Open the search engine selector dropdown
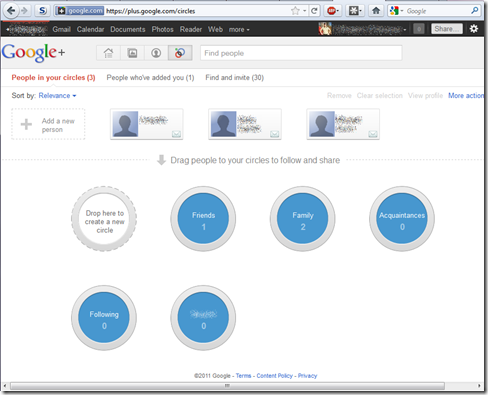 click(396, 11)
